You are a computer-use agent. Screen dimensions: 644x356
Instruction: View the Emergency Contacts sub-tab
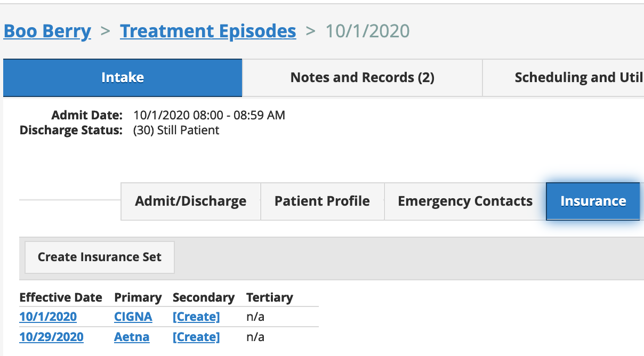click(x=464, y=201)
